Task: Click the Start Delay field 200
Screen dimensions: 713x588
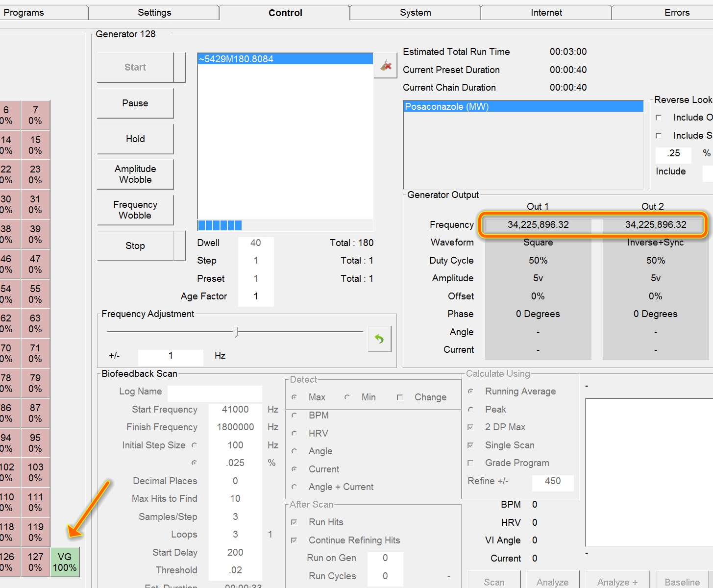Action: (235, 553)
